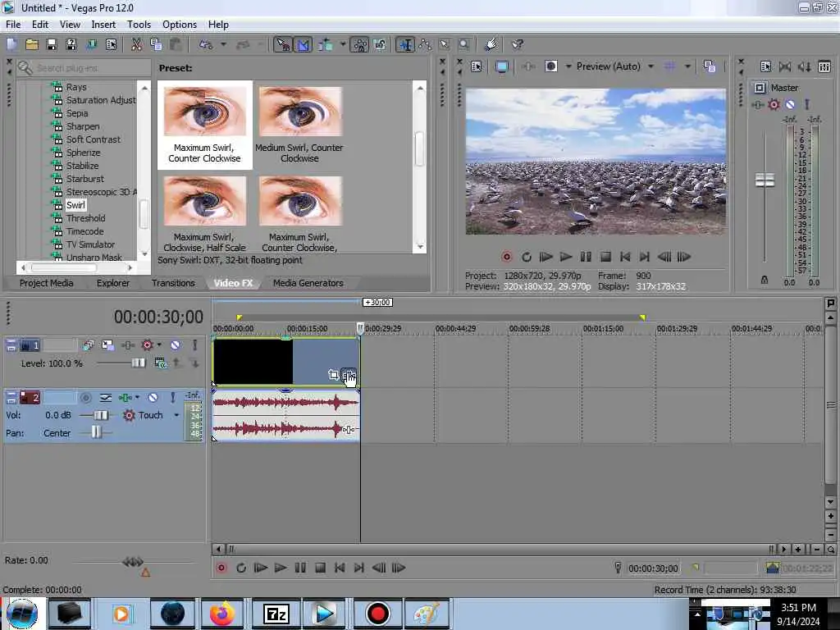
Task: Open Touch automation mode dropdown
Action: coord(176,415)
